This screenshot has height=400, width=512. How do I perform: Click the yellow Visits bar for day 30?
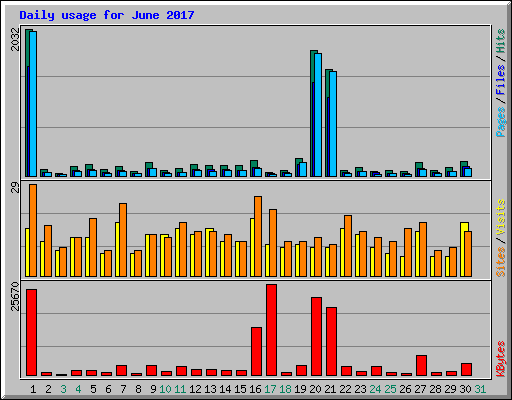pyautogui.click(x=463, y=249)
